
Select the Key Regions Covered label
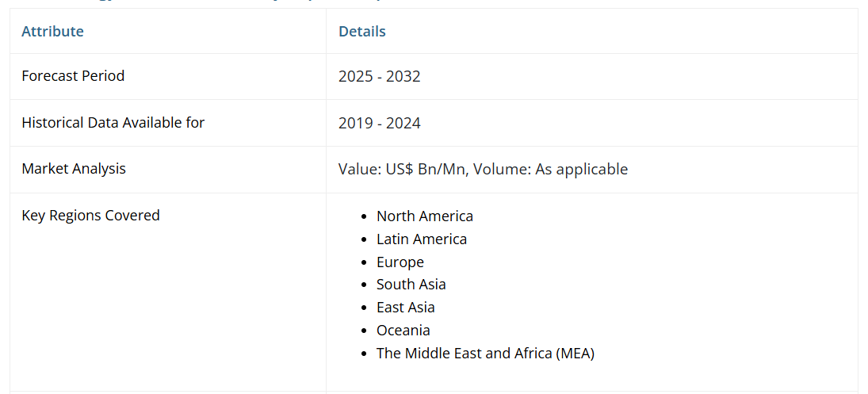pyautogui.click(x=90, y=216)
